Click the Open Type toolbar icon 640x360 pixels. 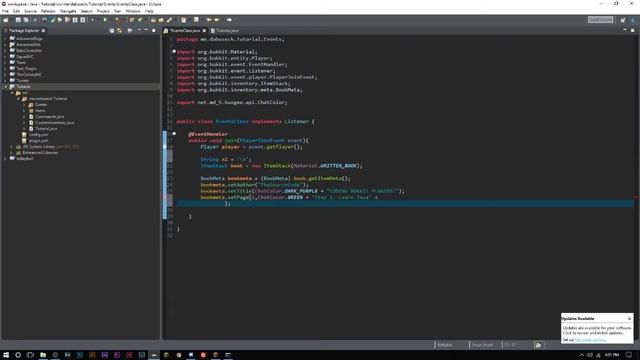pyautogui.click(x=153, y=20)
